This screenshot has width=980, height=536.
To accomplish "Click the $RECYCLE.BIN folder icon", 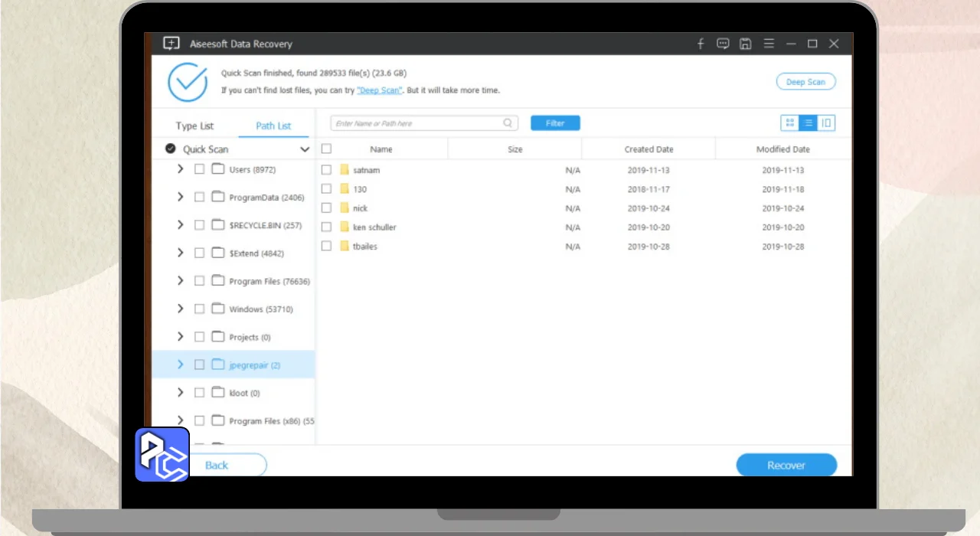I will [x=217, y=225].
